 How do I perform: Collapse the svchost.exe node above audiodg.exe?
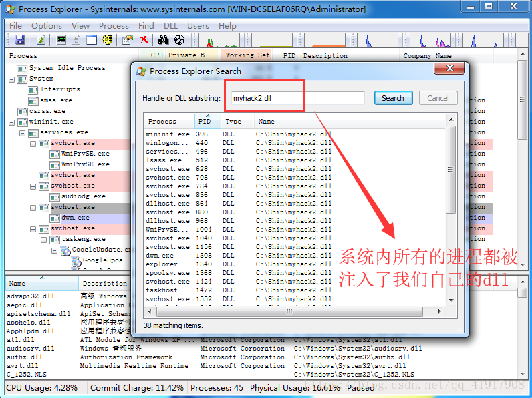[33, 186]
